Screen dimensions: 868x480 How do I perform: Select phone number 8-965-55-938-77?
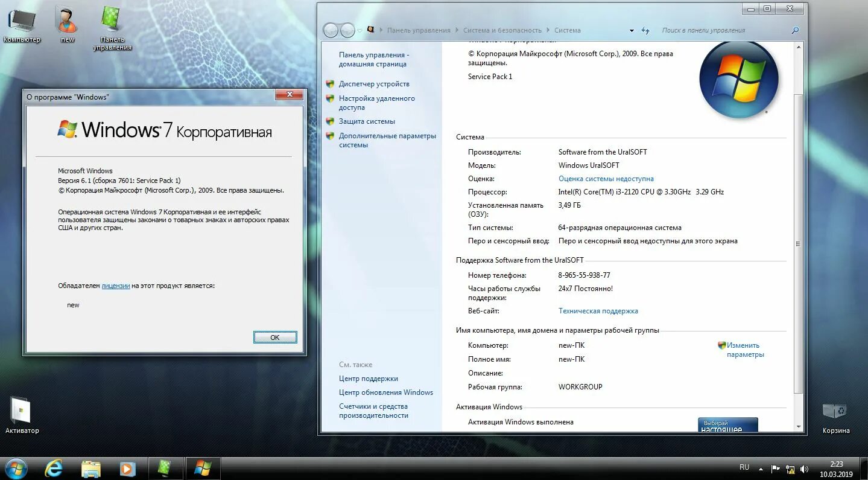[x=584, y=275]
